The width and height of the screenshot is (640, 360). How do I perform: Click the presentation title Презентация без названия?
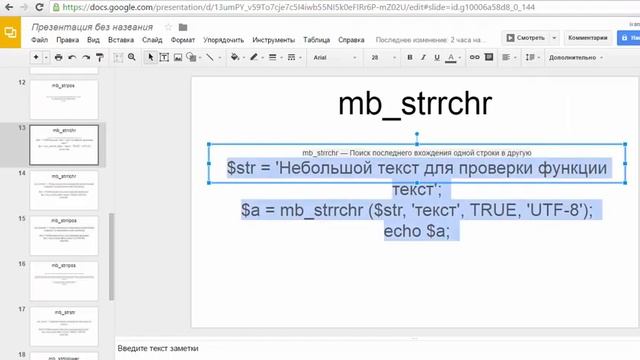pyautogui.click(x=92, y=27)
